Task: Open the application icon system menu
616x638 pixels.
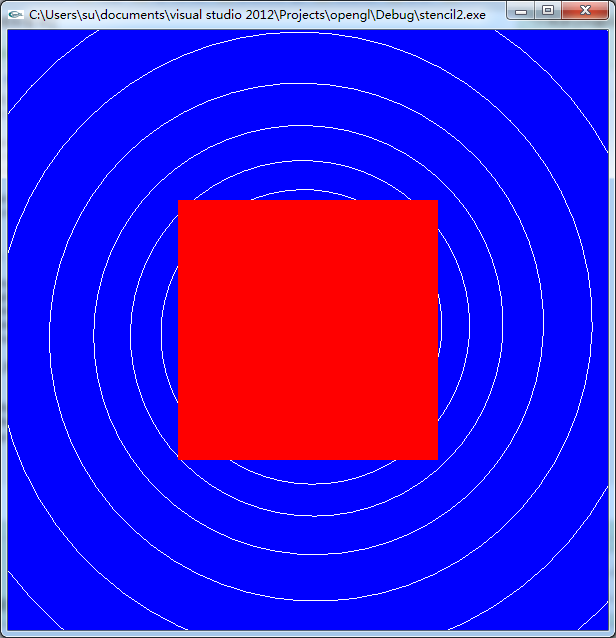Action: tap(15, 15)
